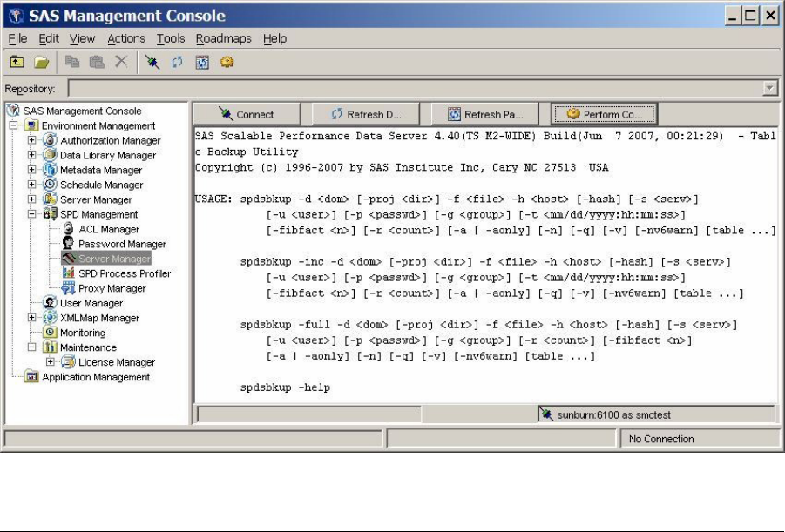
Task: Open the Repository dropdown arrow
Action: 769,88
